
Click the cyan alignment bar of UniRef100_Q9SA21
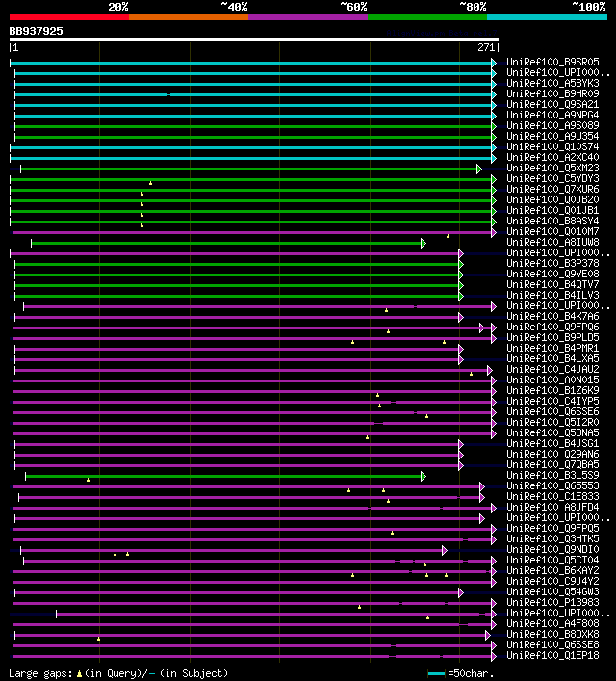tap(253, 106)
